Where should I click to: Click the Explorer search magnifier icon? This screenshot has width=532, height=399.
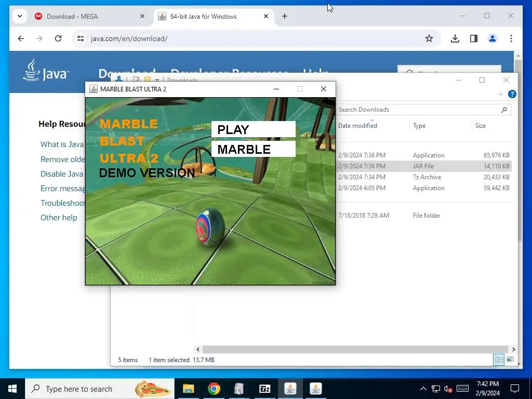[504, 110]
